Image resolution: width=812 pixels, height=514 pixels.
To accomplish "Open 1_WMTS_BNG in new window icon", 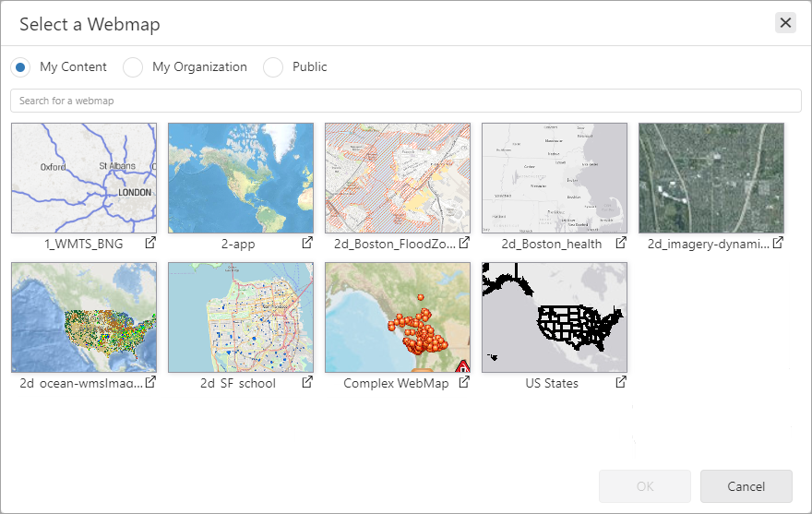I will coord(150,243).
